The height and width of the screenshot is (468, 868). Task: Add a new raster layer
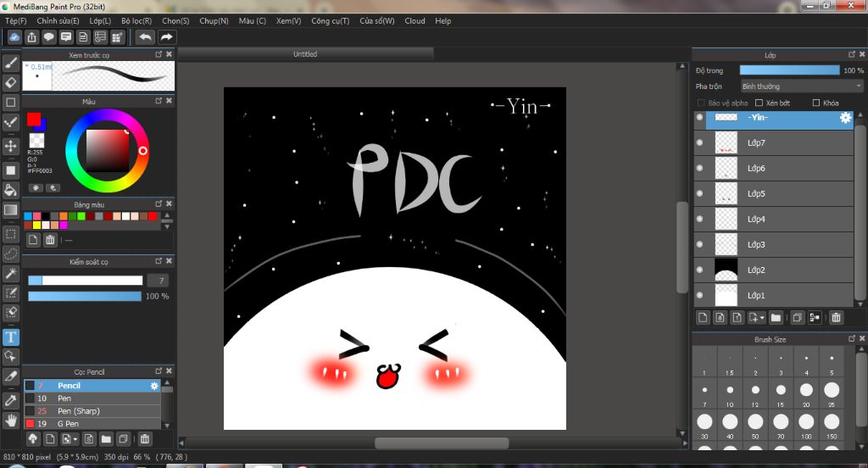[x=703, y=317]
